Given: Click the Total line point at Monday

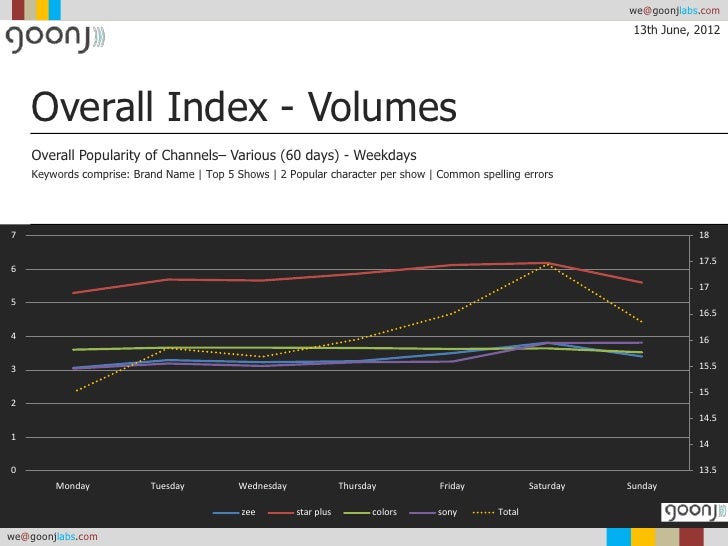Looking at the screenshot, I should click(76, 391).
